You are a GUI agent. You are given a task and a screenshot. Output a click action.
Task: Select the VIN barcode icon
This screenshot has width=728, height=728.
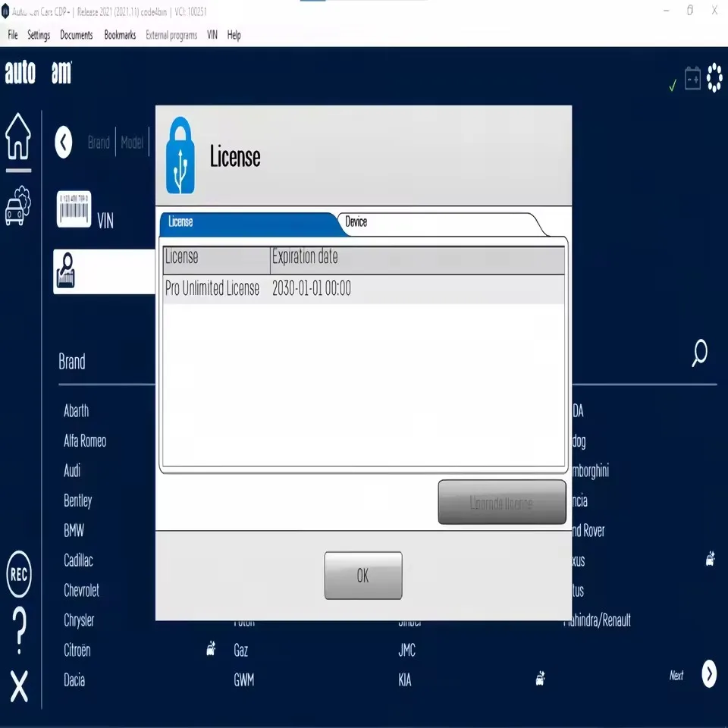click(x=74, y=209)
